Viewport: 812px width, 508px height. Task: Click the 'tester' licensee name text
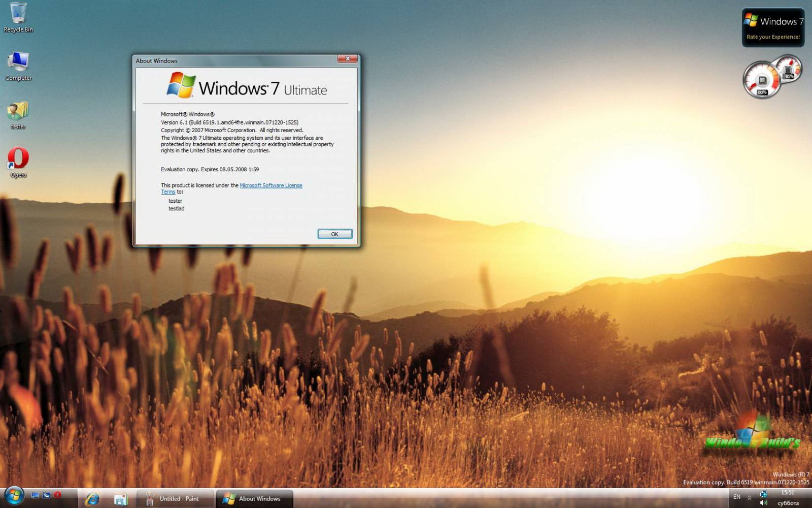pos(175,201)
